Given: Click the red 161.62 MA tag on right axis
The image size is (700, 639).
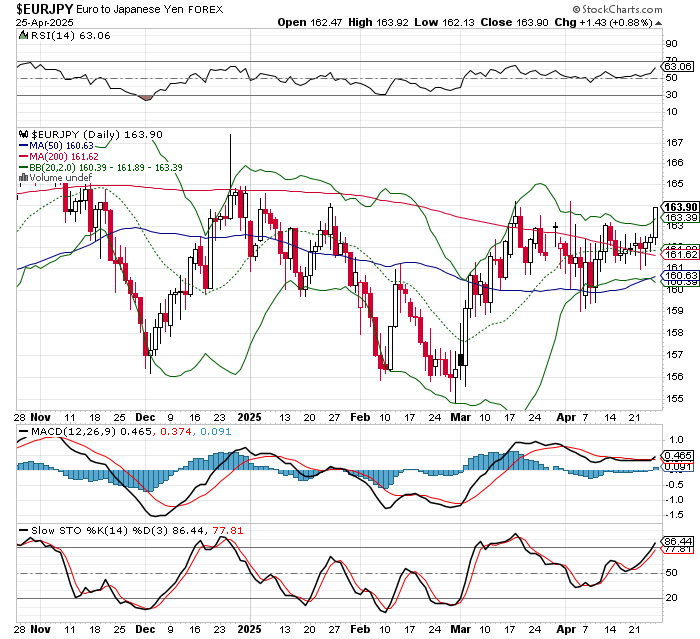Looking at the screenshot, I should 681,255.
